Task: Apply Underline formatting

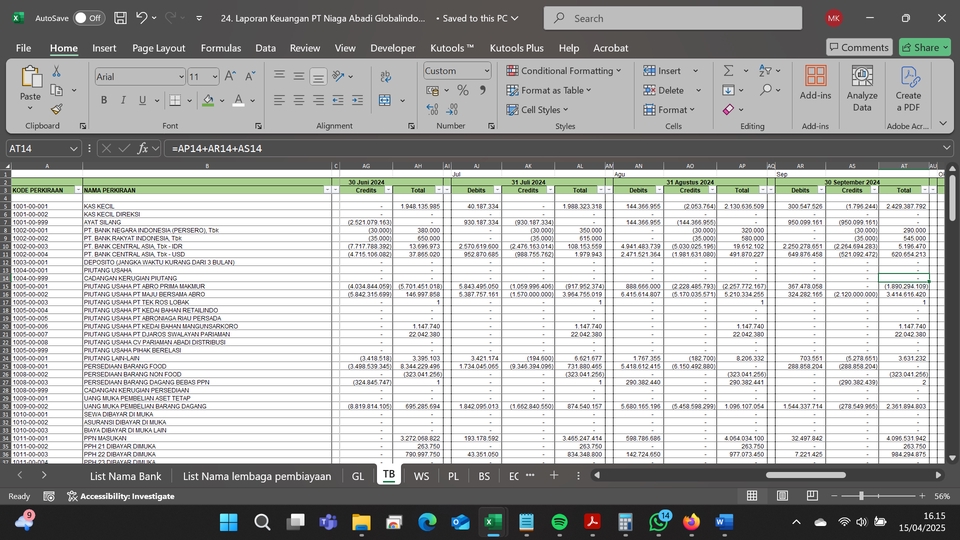Action: click(x=142, y=100)
